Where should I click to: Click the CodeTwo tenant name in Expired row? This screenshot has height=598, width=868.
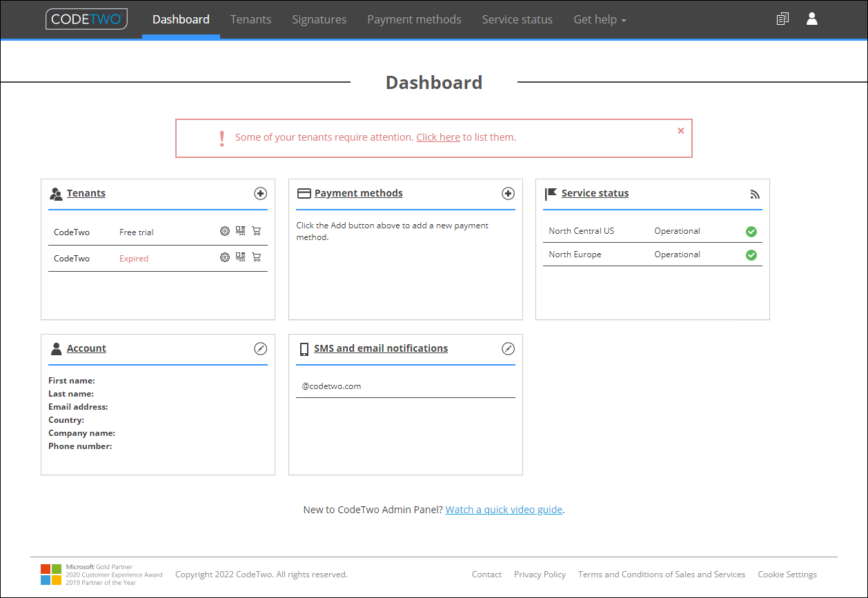click(x=72, y=259)
